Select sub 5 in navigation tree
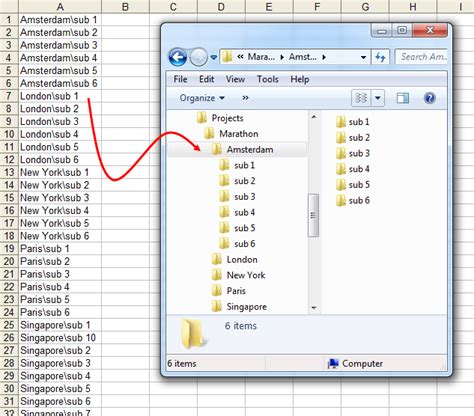The image size is (474, 416). coord(237,228)
